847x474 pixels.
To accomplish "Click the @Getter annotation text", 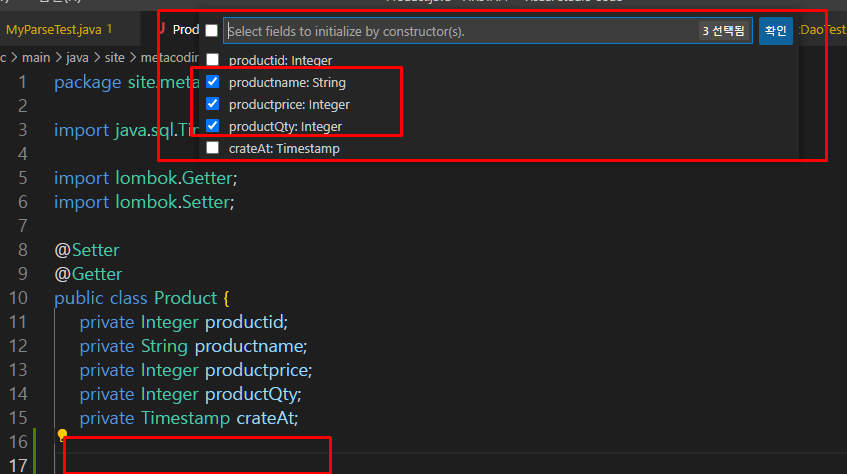I will pyautogui.click(x=88, y=274).
